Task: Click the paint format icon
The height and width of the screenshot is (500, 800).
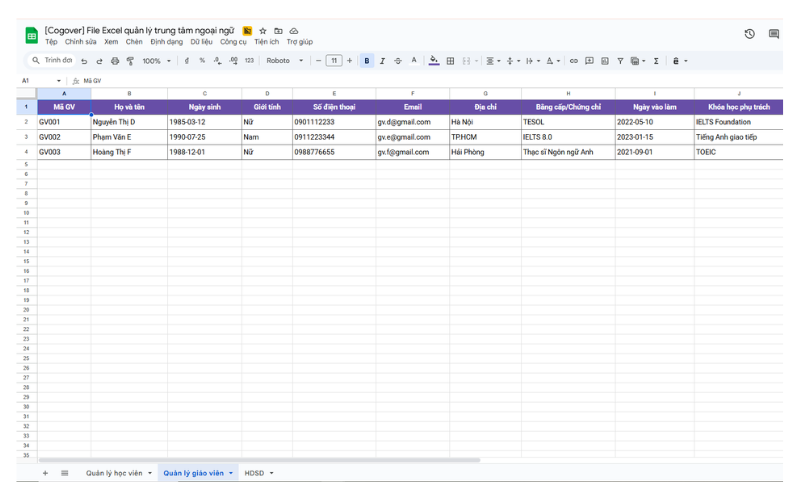Action: coord(130,61)
